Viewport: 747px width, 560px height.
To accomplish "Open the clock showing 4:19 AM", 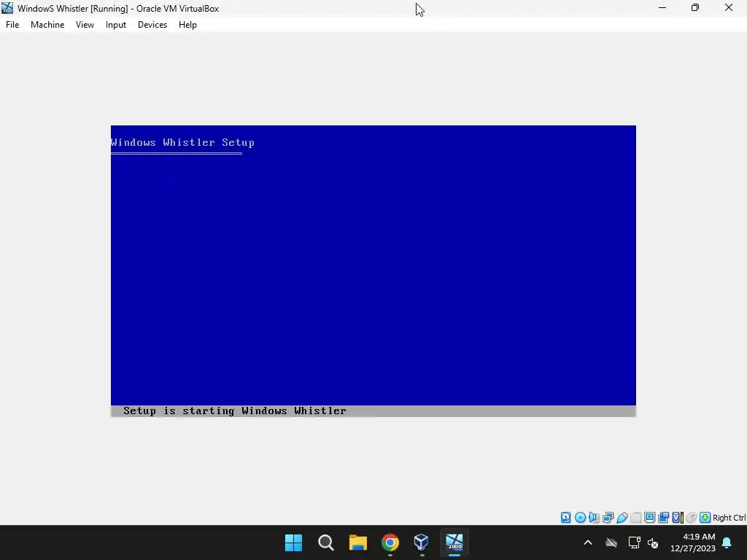I will 693,542.
